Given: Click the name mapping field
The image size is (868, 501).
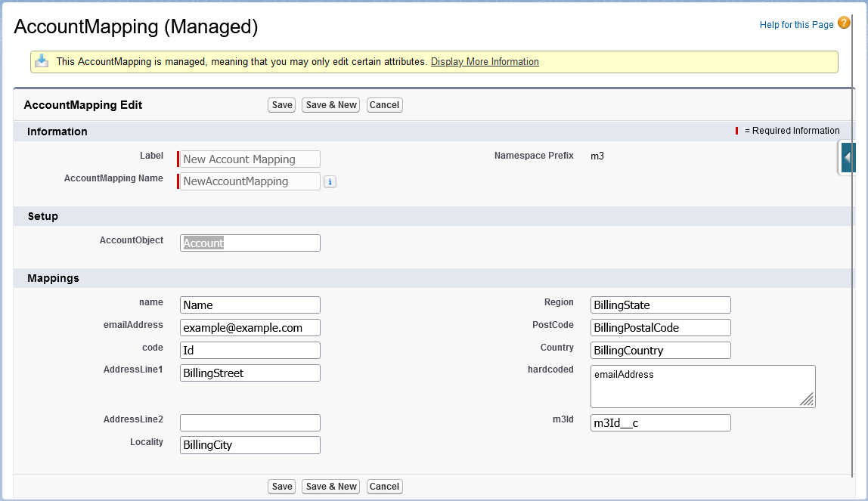Looking at the screenshot, I should (250, 305).
